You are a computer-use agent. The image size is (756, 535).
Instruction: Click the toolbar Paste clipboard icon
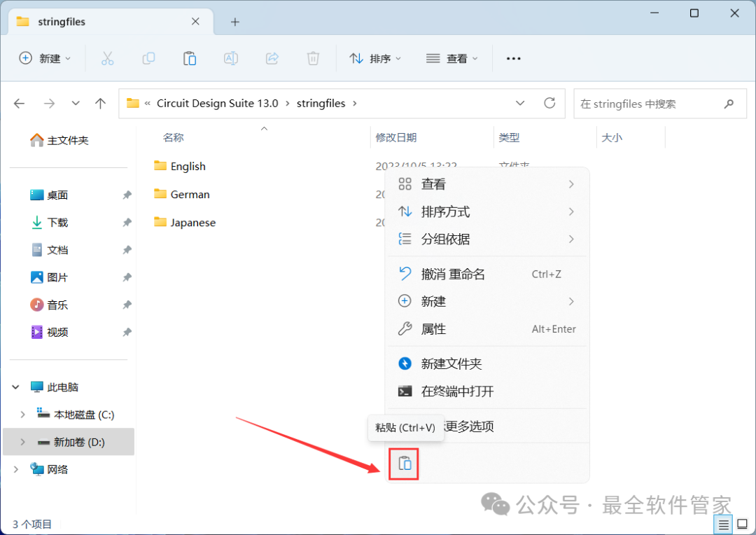(x=190, y=59)
